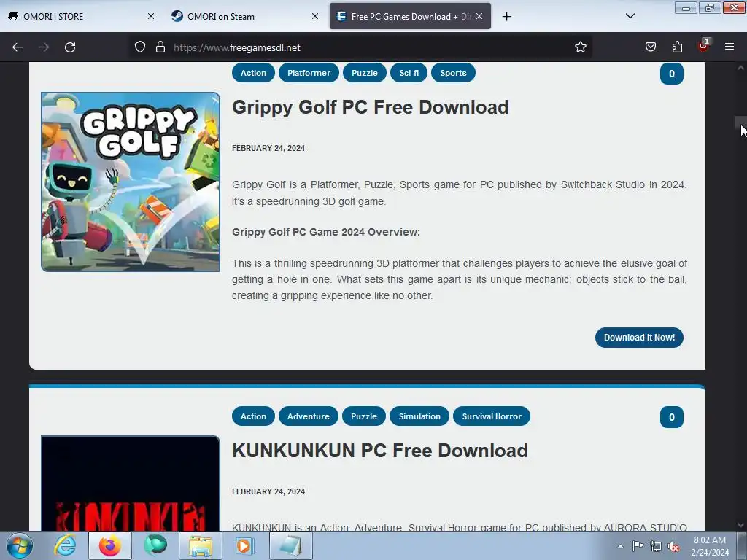Open the Windows Start menu

20,546
